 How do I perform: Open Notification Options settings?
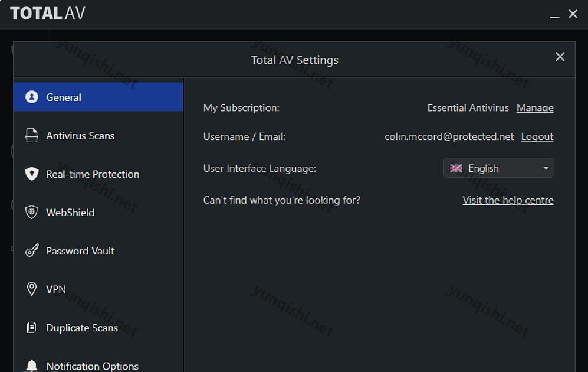(x=98, y=363)
